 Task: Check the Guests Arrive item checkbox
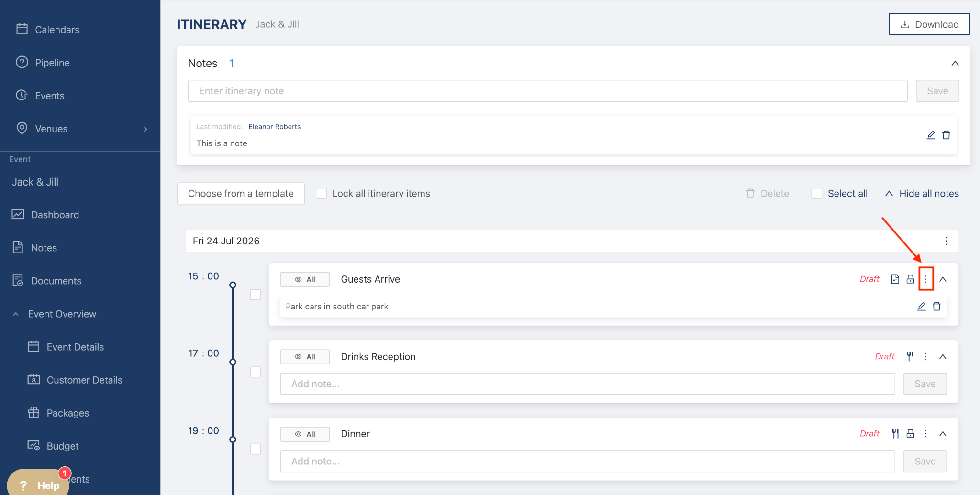coord(256,295)
